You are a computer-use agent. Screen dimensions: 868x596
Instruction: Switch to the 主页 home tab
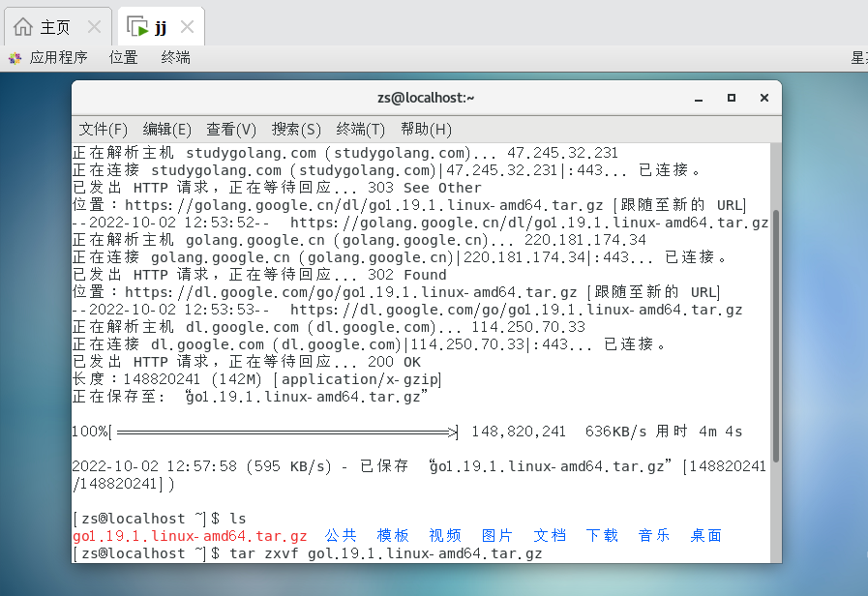57,26
